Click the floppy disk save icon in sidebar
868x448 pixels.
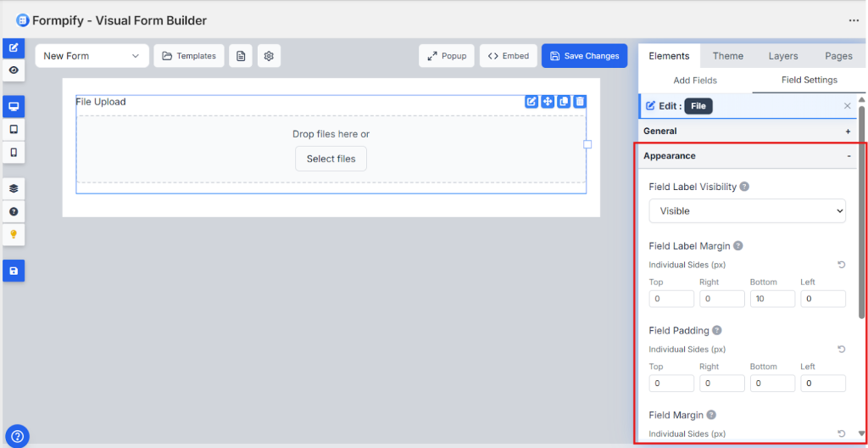pos(14,271)
